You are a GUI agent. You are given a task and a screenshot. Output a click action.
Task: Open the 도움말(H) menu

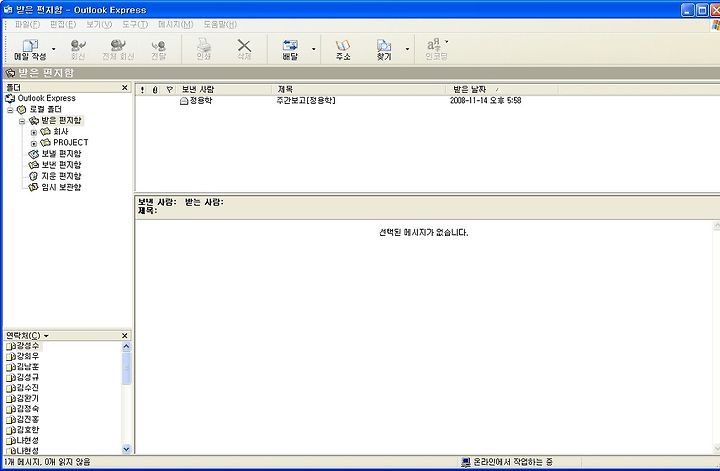tap(220, 24)
